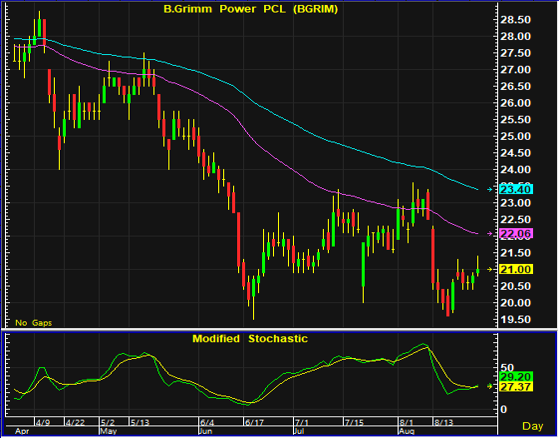
Task: Click the 28.50 price axis label
Action: point(515,20)
